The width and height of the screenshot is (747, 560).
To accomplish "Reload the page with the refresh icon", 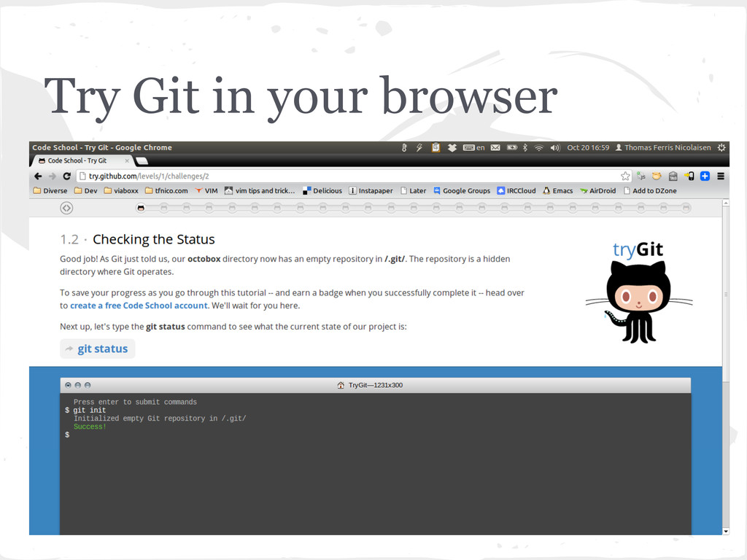I will 66,176.
